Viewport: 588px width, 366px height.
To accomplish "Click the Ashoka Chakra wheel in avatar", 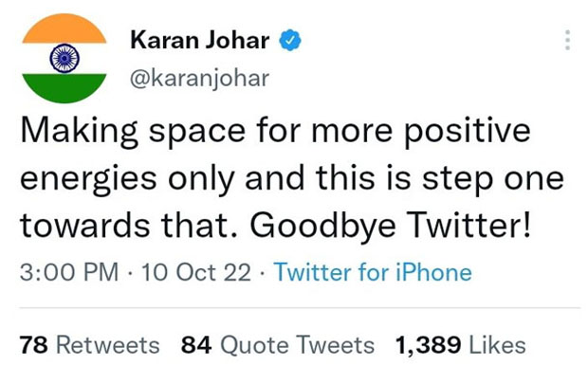I will pyautogui.click(x=64, y=58).
